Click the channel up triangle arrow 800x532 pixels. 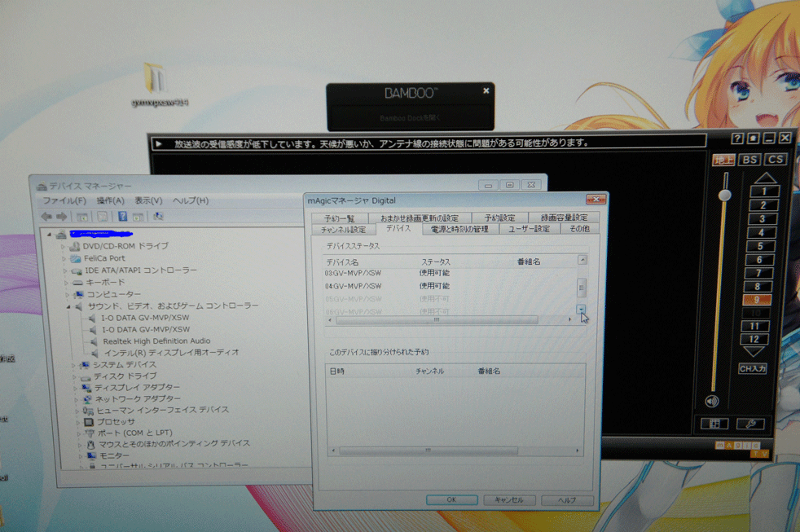click(765, 178)
